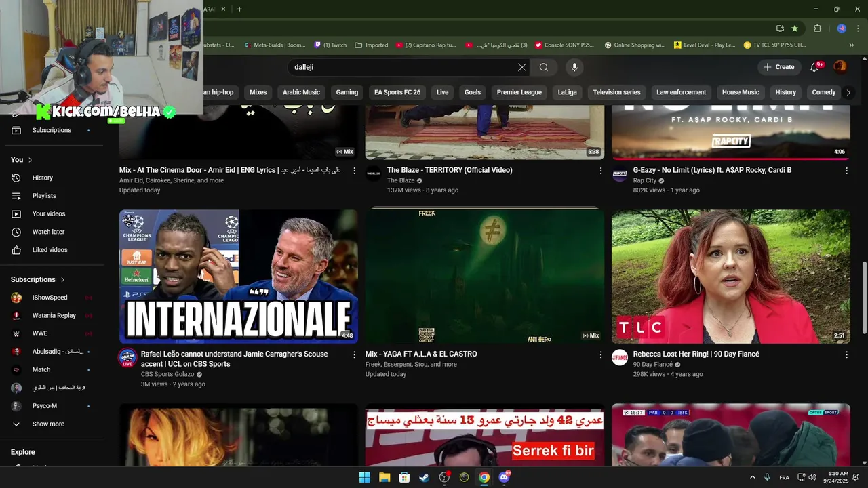Open Level Devil bookmark

click(x=704, y=45)
